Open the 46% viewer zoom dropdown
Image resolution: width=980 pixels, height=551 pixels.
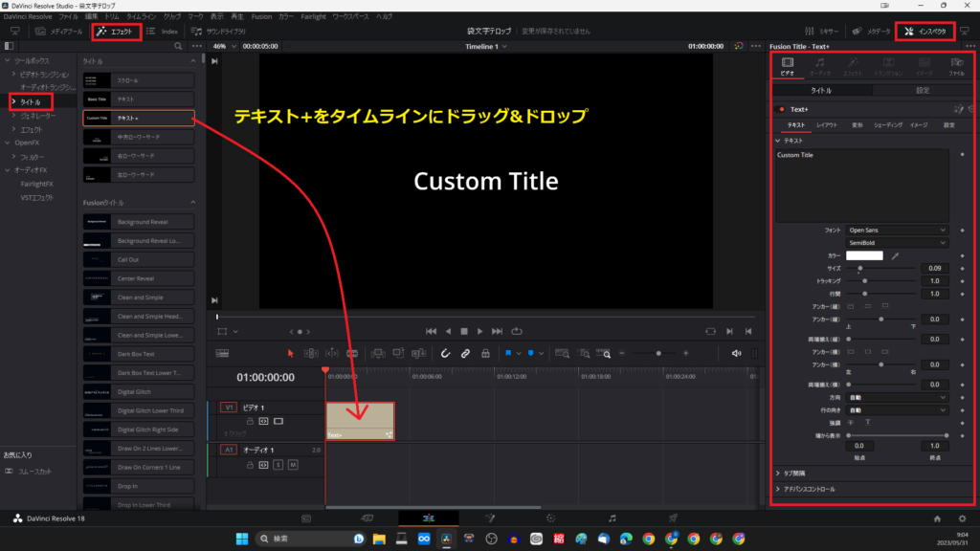tap(224, 46)
